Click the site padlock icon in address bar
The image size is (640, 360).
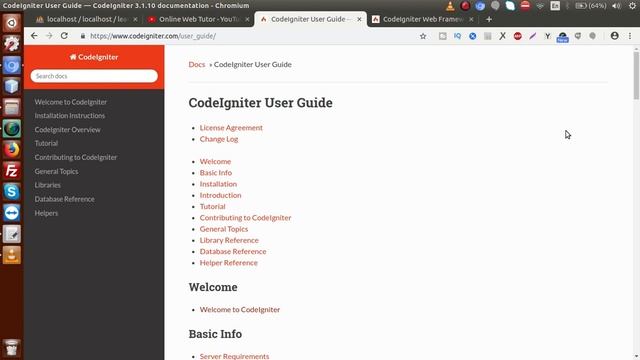[x=83, y=36]
